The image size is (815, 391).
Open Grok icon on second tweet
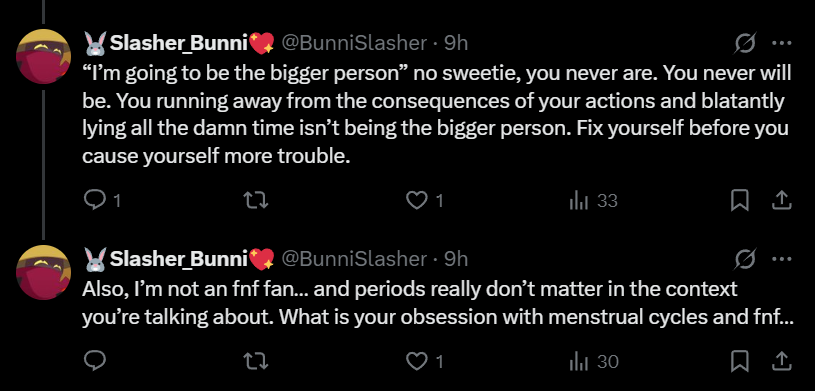[745, 258]
